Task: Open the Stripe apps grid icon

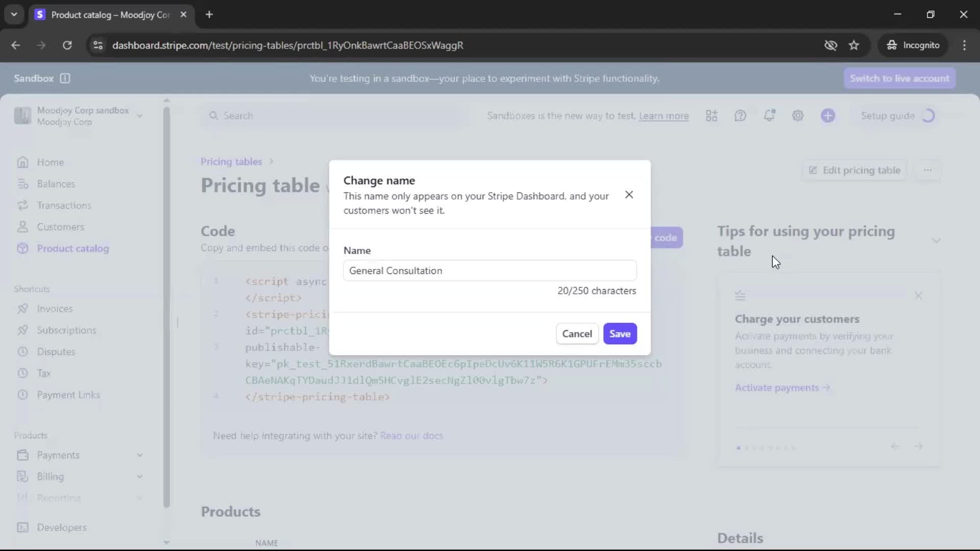Action: click(x=712, y=116)
